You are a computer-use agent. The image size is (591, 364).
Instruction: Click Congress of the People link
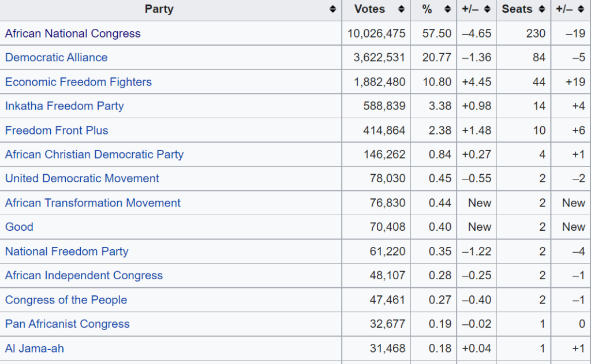[x=66, y=300]
